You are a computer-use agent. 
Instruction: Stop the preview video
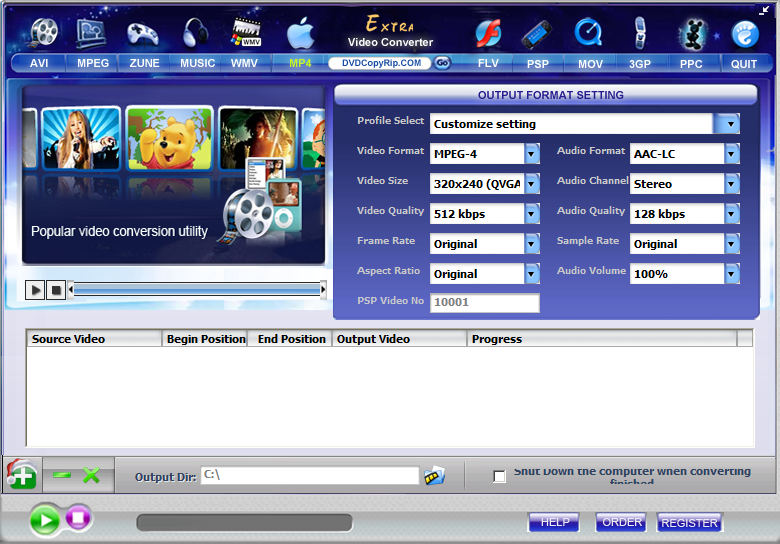[x=56, y=290]
